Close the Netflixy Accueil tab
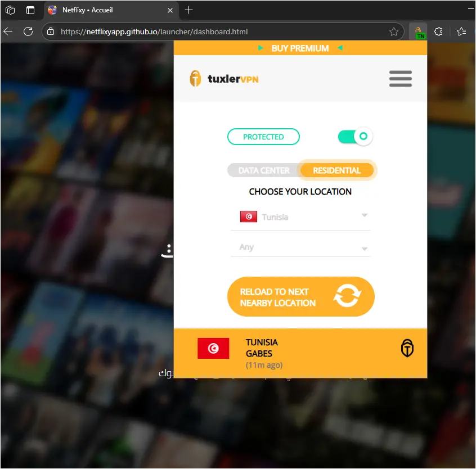Screen dimensions: 476x469 pos(170,10)
